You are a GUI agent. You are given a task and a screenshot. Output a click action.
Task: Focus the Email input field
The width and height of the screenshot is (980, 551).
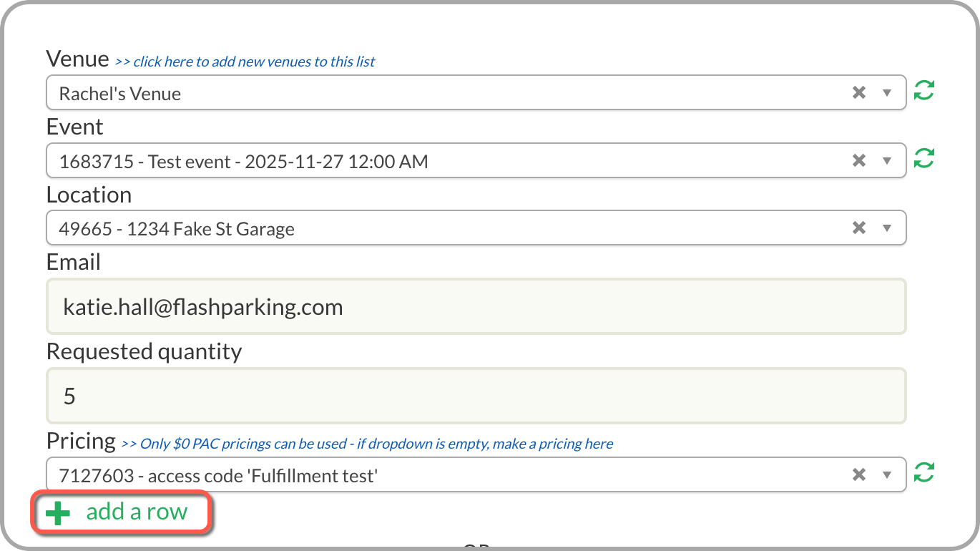pyautogui.click(x=476, y=307)
